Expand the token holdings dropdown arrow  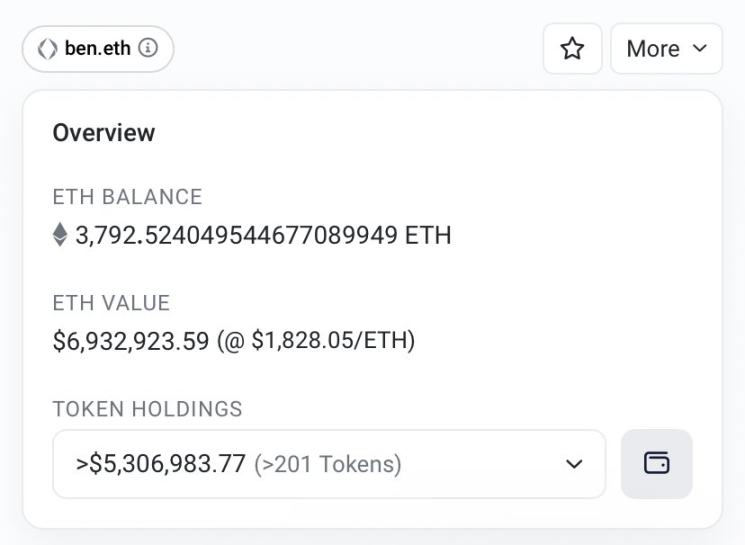[574, 464]
